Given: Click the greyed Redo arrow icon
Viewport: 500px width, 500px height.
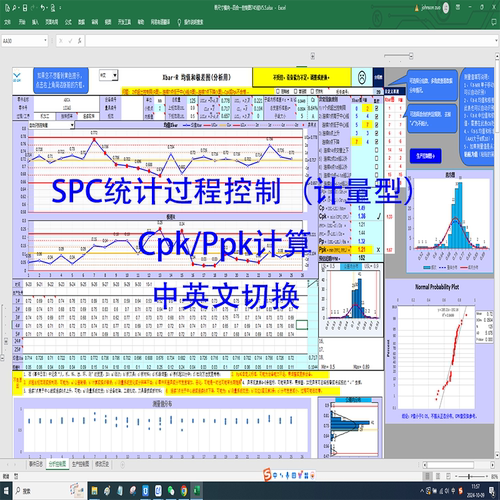Looking at the screenshot, I should pos(33,8).
